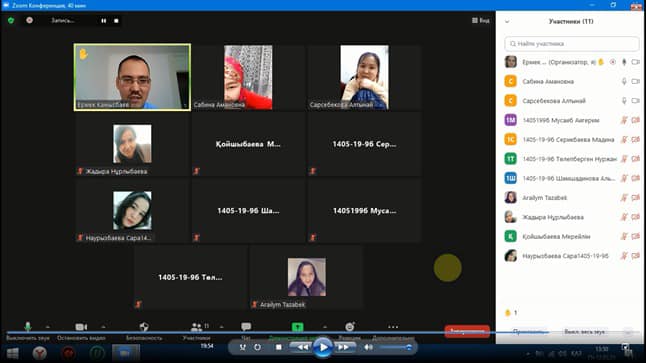Pause the meeting recording
Viewport: 646px width, 363px height.
103,21
